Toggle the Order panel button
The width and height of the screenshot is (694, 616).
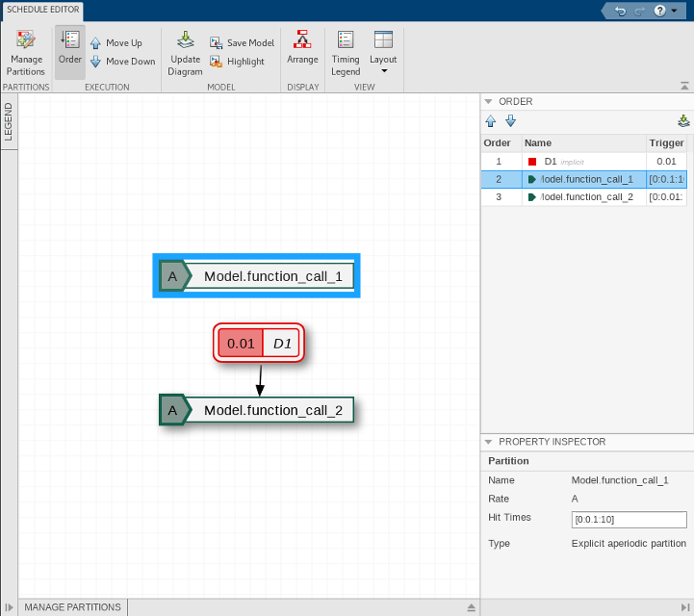click(x=70, y=52)
